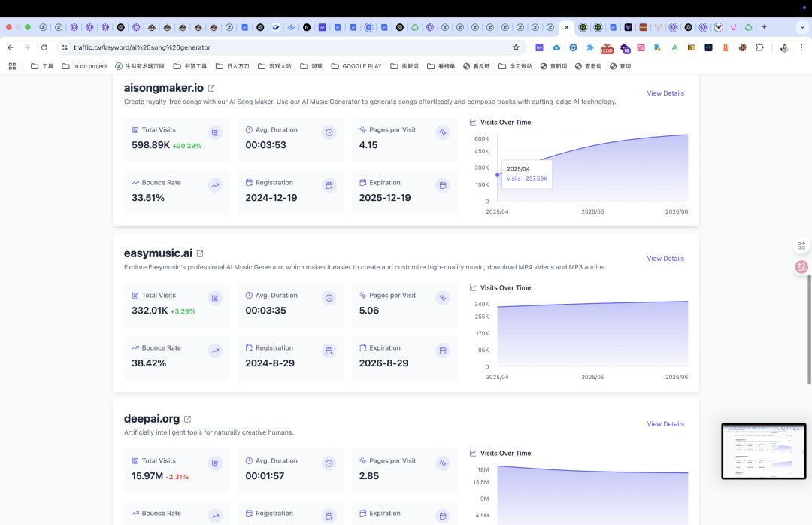The image size is (812, 525).
Task: Open the Chrome extensions puzzle icon
Action: point(759,47)
